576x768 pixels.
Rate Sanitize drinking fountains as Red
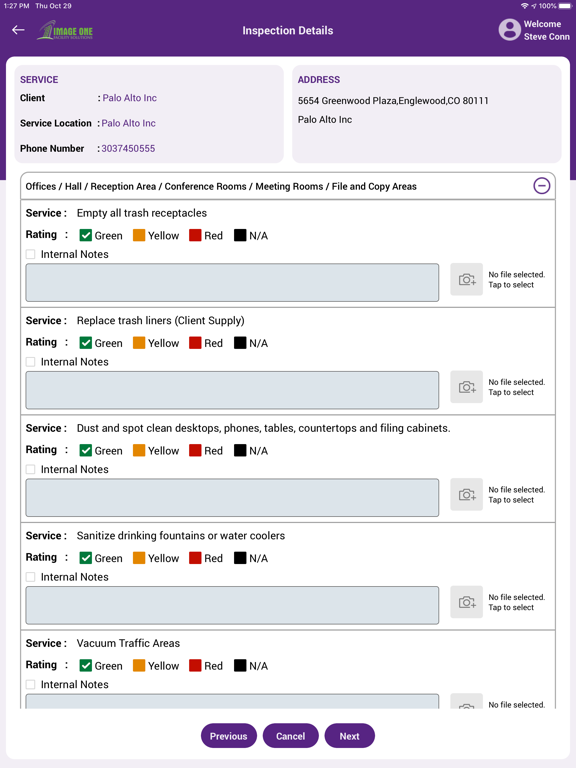[195, 558]
